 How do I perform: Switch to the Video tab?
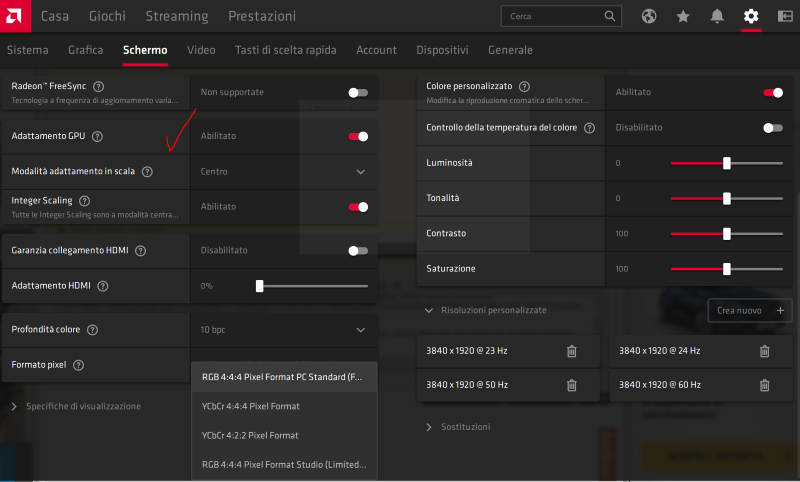pyautogui.click(x=201, y=50)
